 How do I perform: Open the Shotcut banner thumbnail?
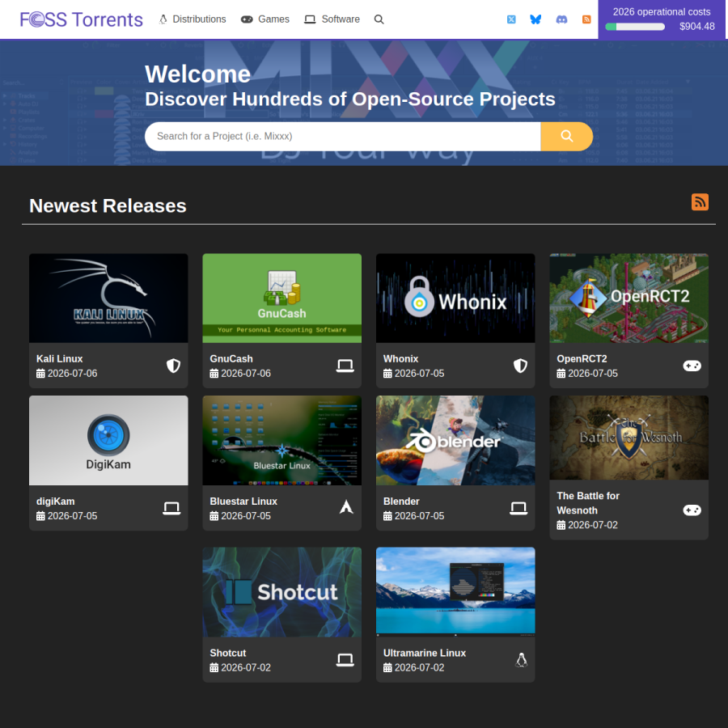[281, 592]
